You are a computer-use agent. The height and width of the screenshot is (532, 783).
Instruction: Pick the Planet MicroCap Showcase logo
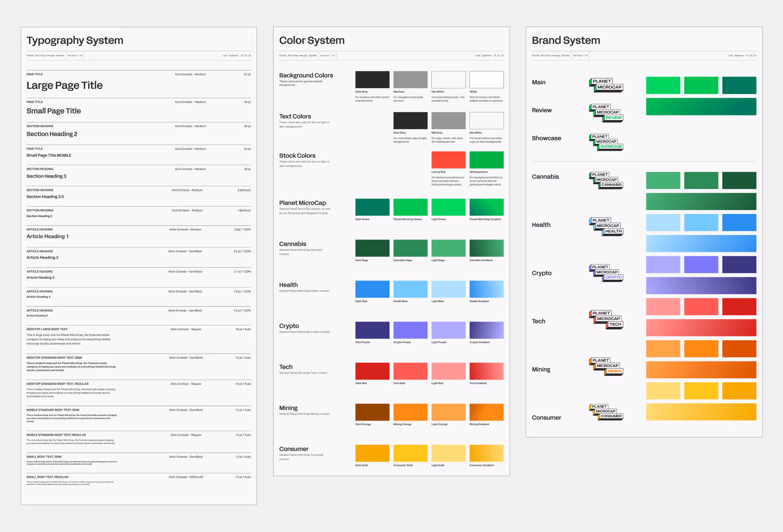pos(606,142)
